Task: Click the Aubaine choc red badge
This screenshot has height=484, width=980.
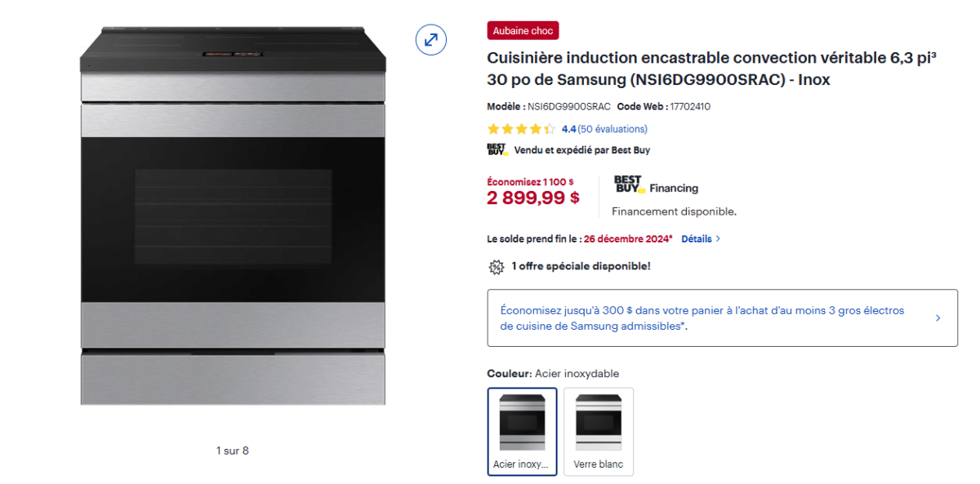Action: tap(523, 31)
